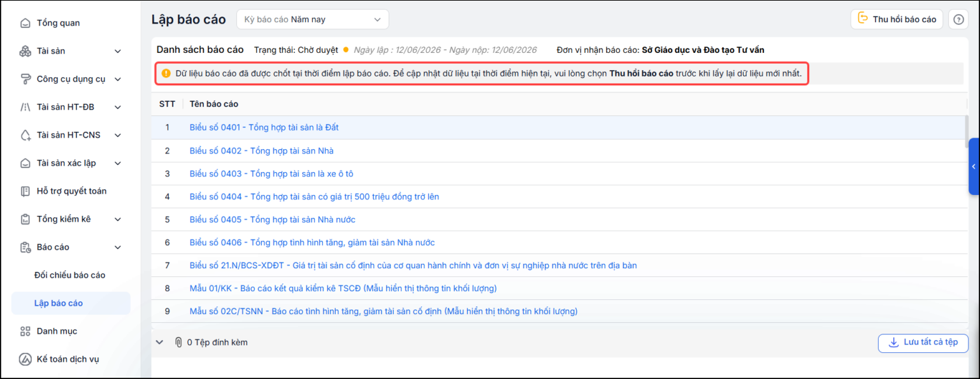Open Biểu số 0401 Tổng hợp tài sản là Đất
The width and height of the screenshot is (980, 379).
coord(264,127)
